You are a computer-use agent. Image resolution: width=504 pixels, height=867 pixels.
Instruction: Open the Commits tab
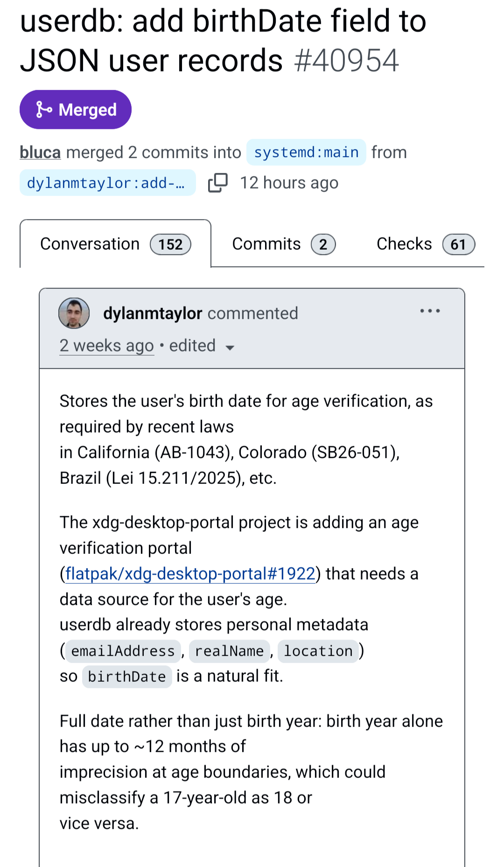tap(266, 244)
